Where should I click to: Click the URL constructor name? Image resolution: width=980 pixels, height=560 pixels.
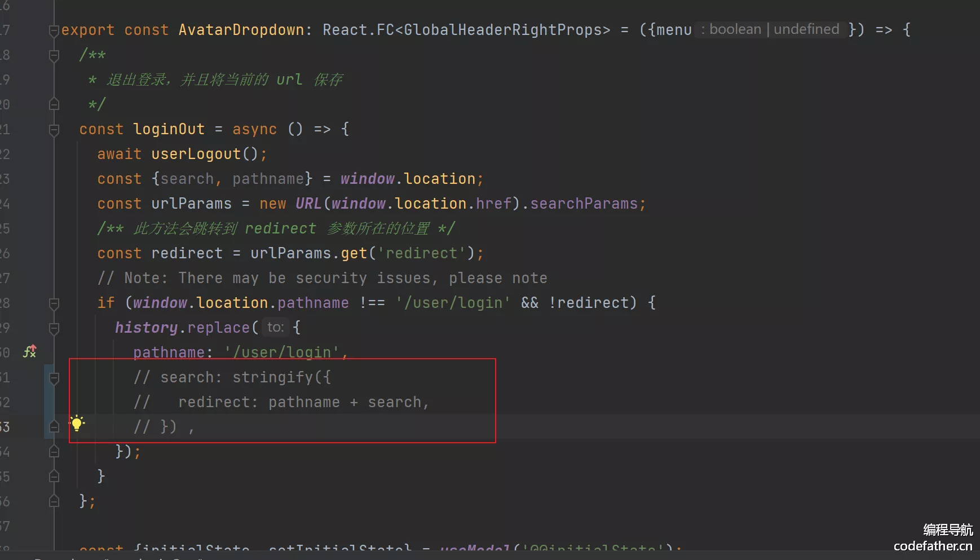pyautogui.click(x=308, y=204)
